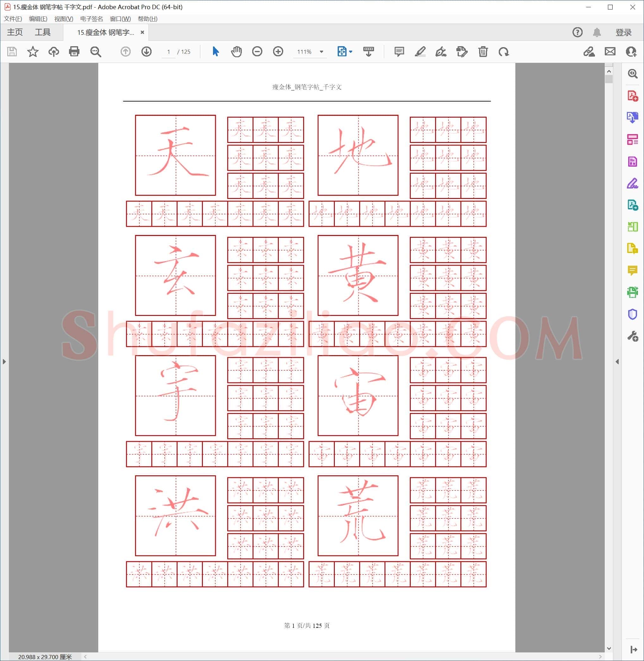Image resolution: width=644 pixels, height=661 pixels.
Task: Activate the hand pan tool
Action: 236,52
